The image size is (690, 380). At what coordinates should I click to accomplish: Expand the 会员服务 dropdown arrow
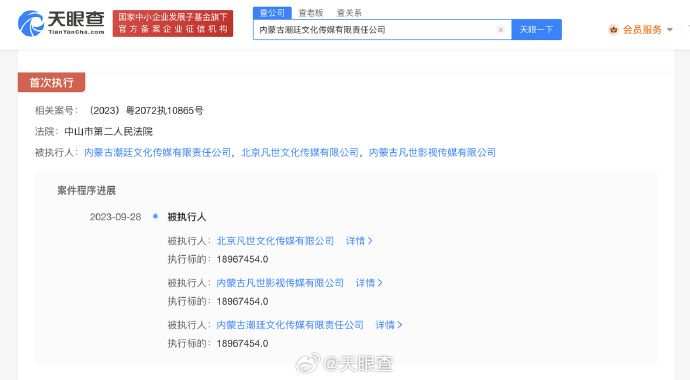point(670,30)
